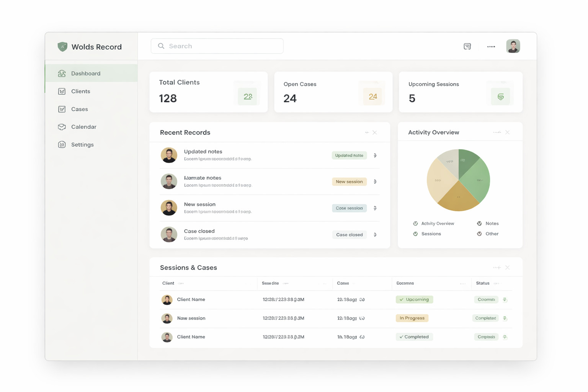Expand the Client column header options

(x=180, y=283)
